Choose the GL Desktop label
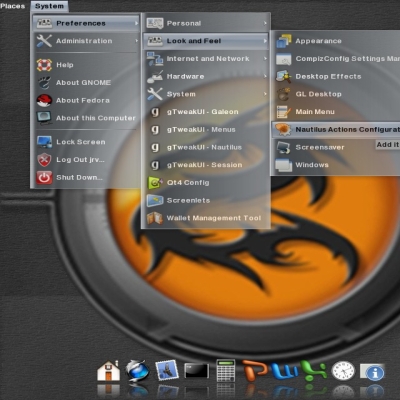The height and width of the screenshot is (400, 400). coord(318,94)
